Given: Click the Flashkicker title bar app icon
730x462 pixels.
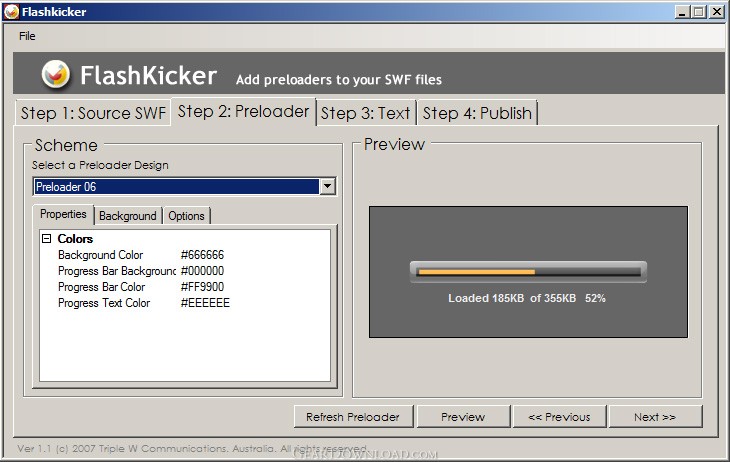Looking at the screenshot, I should coord(11,12).
